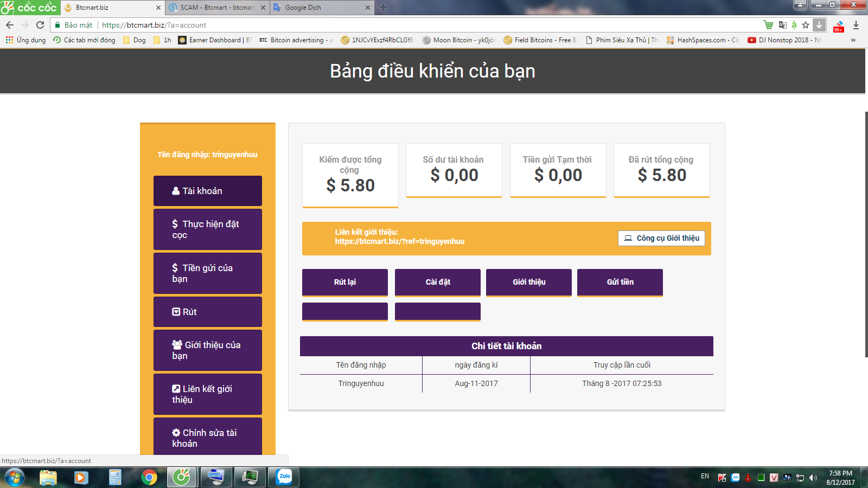Expand the bookmarks overflow chevron
The image size is (868, 488).
click(853, 40)
